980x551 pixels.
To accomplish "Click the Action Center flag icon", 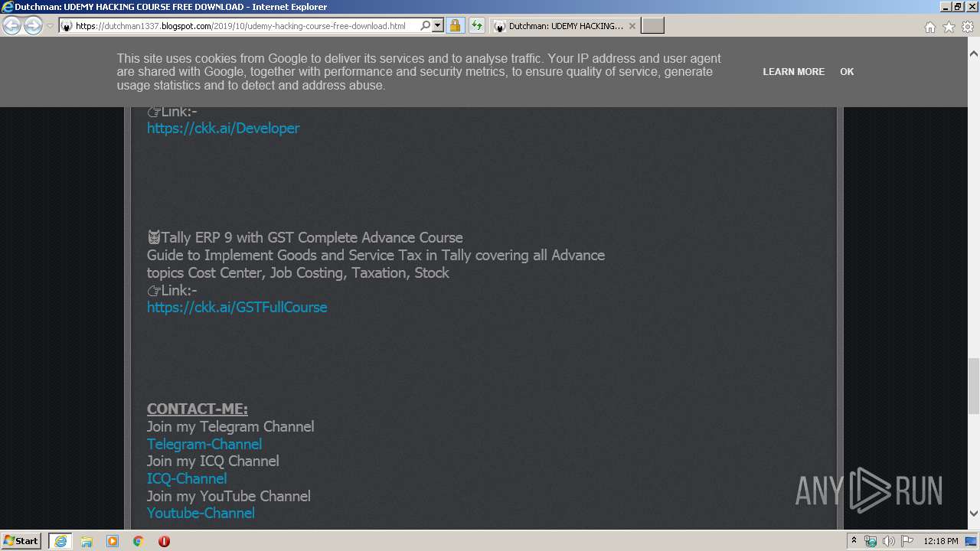I will coord(906,541).
